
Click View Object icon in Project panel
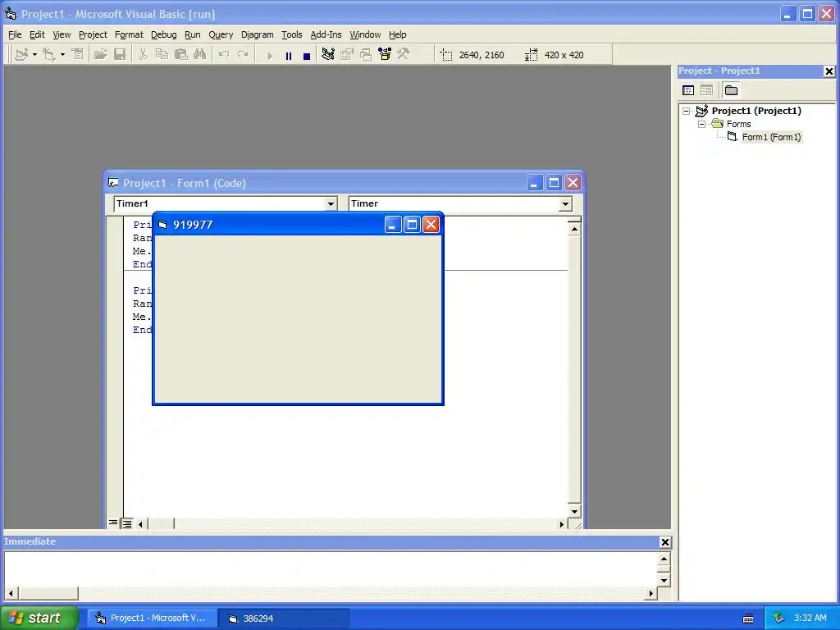click(x=706, y=90)
